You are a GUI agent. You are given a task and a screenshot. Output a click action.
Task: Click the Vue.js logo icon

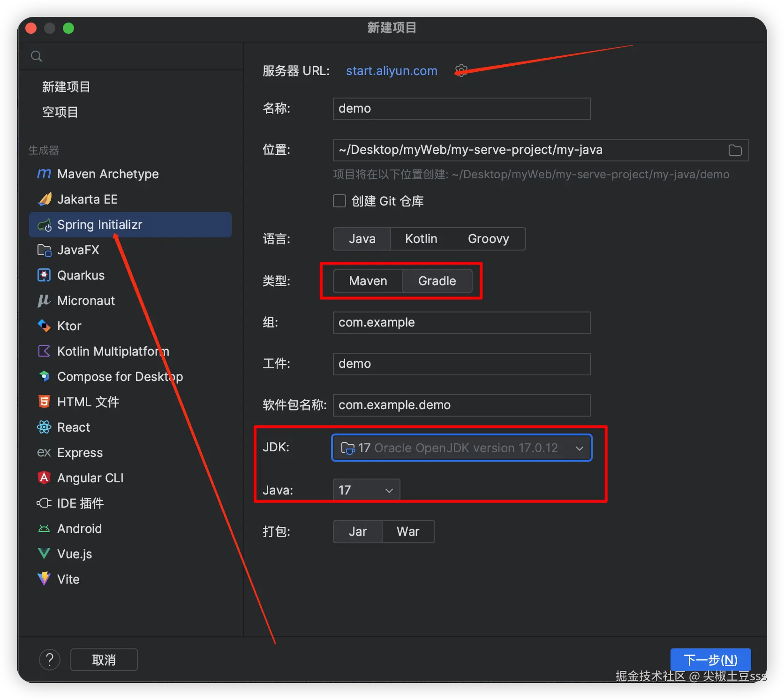pos(44,554)
